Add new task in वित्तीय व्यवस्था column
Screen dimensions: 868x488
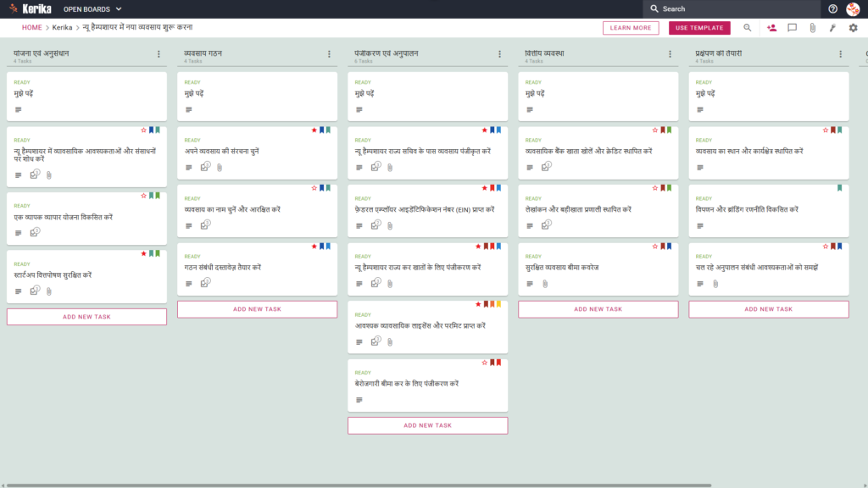(x=598, y=309)
